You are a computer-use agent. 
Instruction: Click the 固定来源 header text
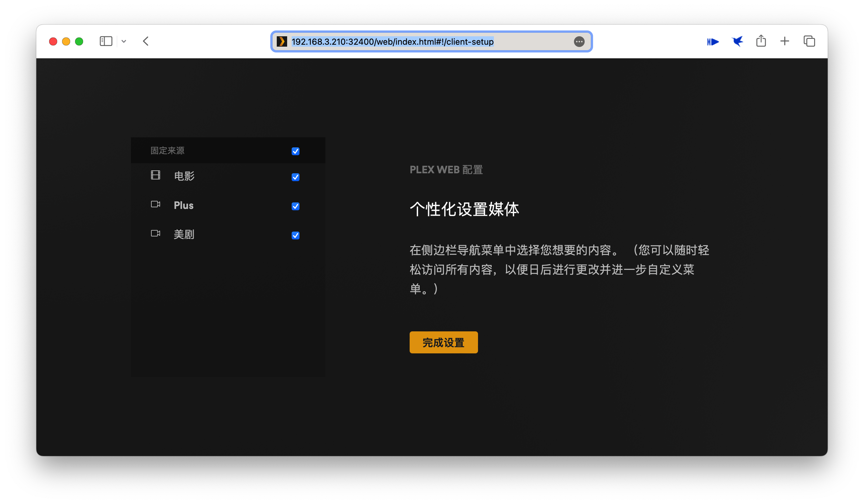(167, 151)
